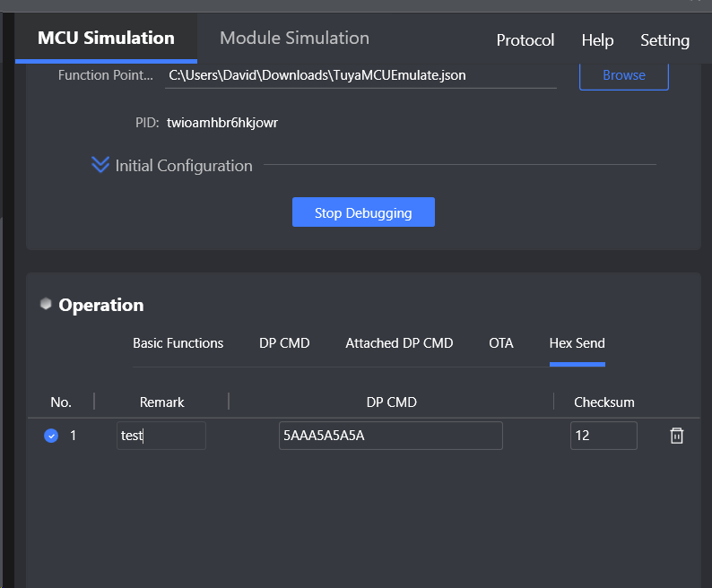Switch to Module Simulation tab
Image resolution: width=712 pixels, height=588 pixels.
tap(294, 39)
